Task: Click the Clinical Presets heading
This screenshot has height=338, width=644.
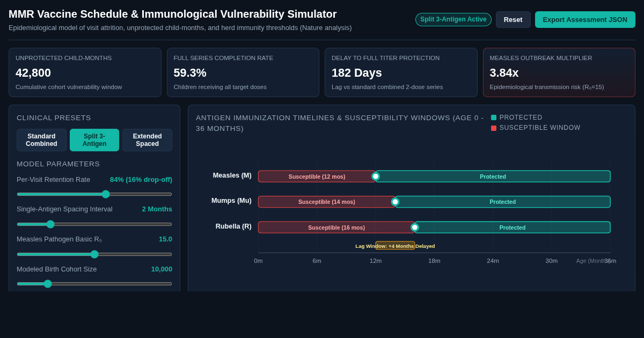Action: click(x=54, y=118)
